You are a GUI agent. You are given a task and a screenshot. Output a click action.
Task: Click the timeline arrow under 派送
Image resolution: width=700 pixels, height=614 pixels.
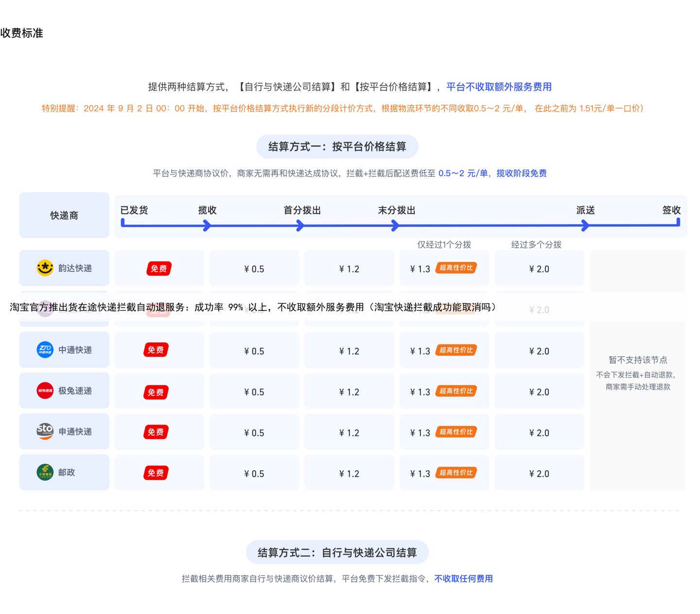[585, 225]
